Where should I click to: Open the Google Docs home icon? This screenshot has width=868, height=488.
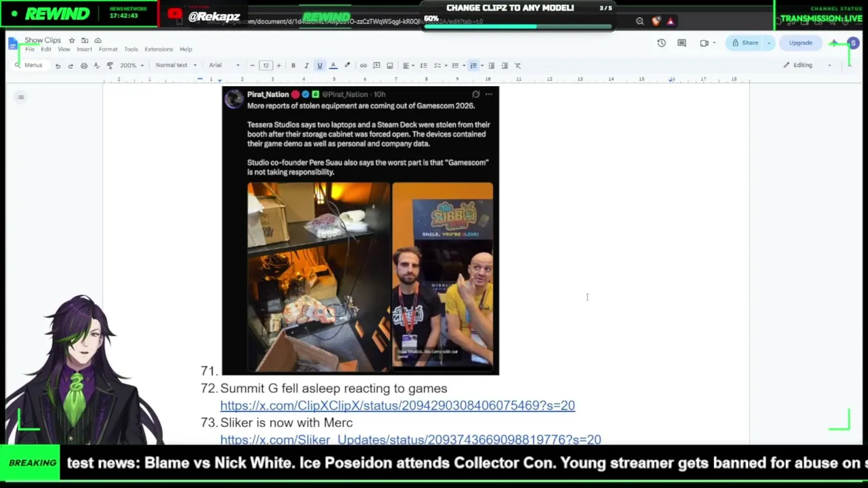coord(13,44)
